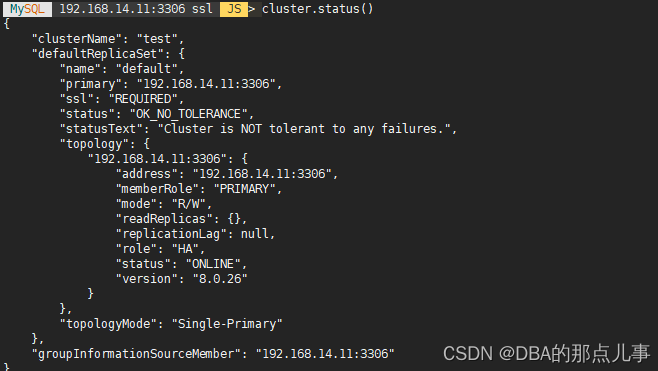Click the cluster.status() command text
The image size is (658, 371).
point(318,9)
